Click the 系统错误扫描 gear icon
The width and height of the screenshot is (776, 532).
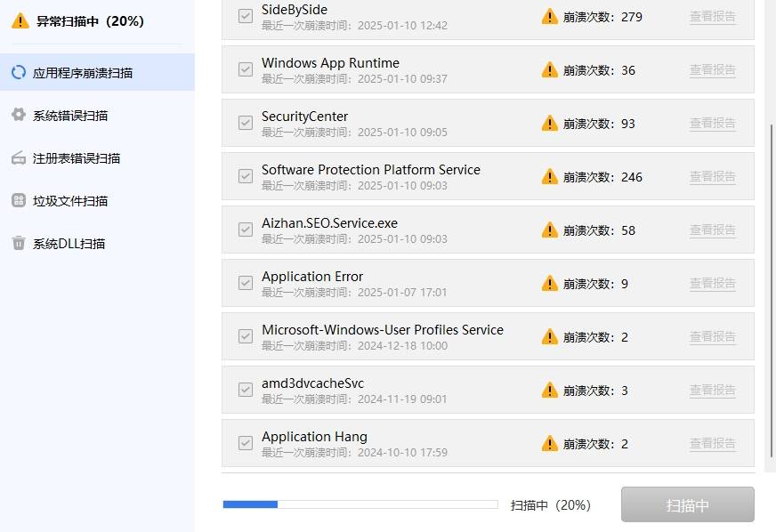tap(18, 115)
